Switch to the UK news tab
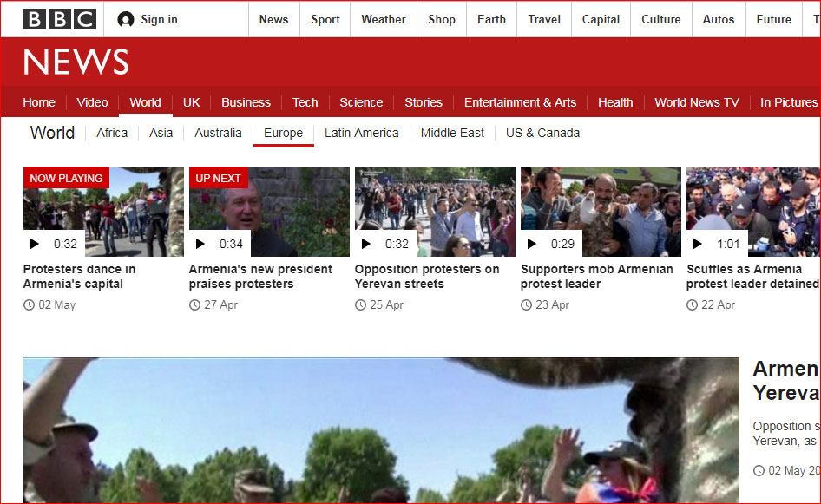The width and height of the screenshot is (821, 504). coord(192,102)
